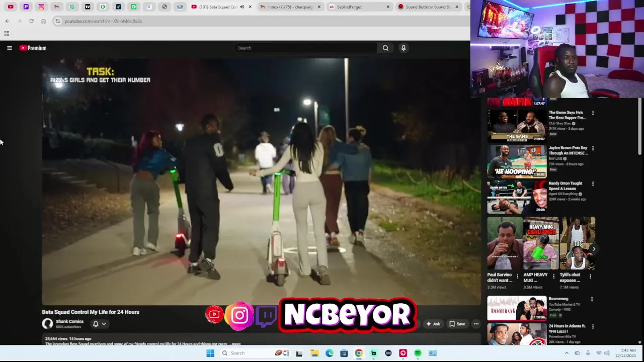Viewport: 644px width, 362px height.
Task: Open 'Randy Orton Taught Speed A Lesson' thumbnail
Action: [x=517, y=197]
